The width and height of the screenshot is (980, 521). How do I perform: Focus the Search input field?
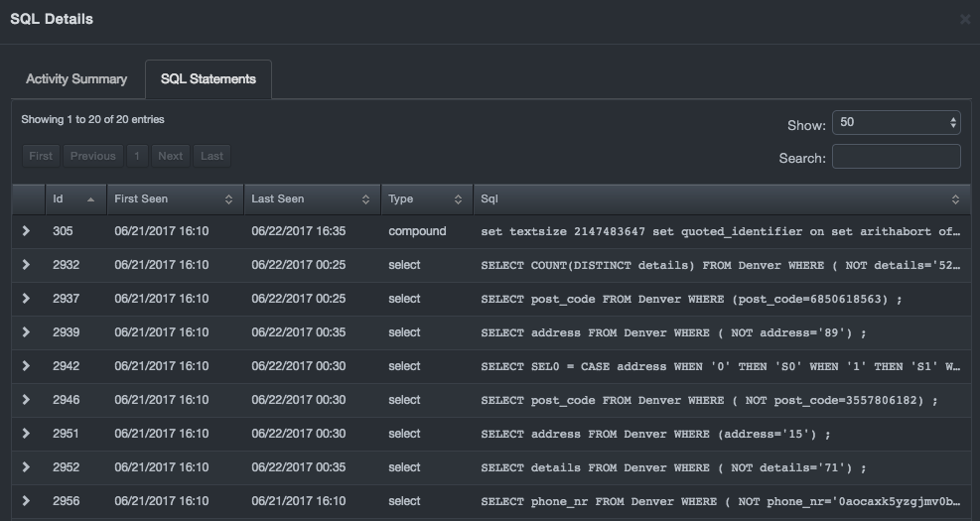point(896,157)
